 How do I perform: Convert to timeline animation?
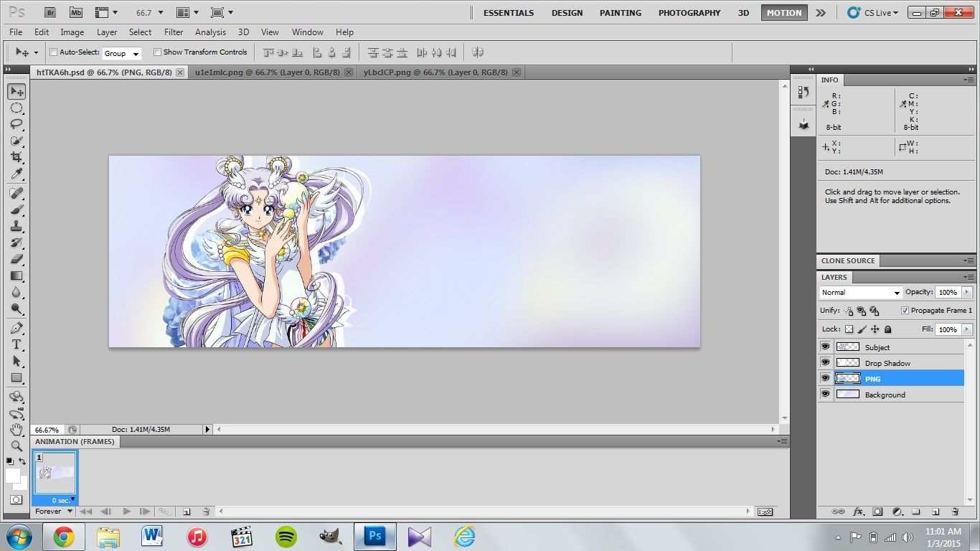[765, 512]
